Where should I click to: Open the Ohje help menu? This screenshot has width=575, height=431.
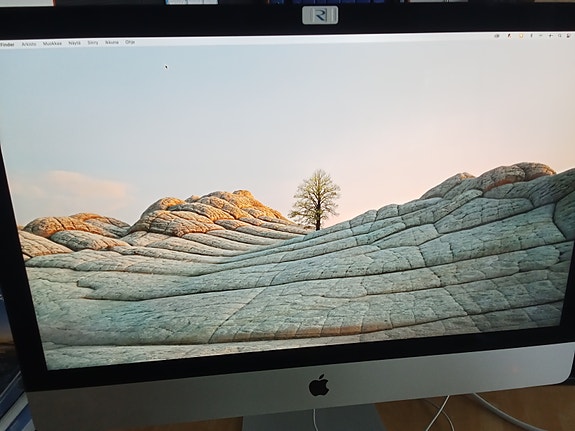pyautogui.click(x=130, y=42)
